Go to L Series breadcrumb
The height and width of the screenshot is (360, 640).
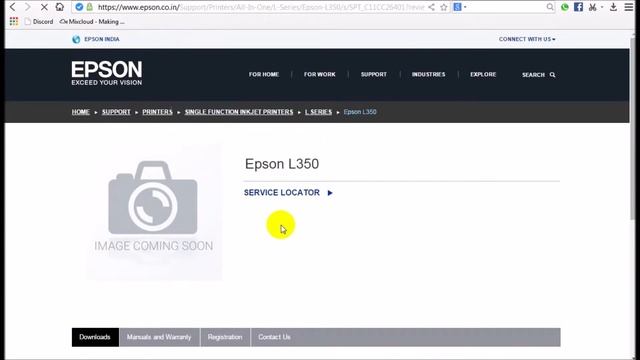(318, 112)
